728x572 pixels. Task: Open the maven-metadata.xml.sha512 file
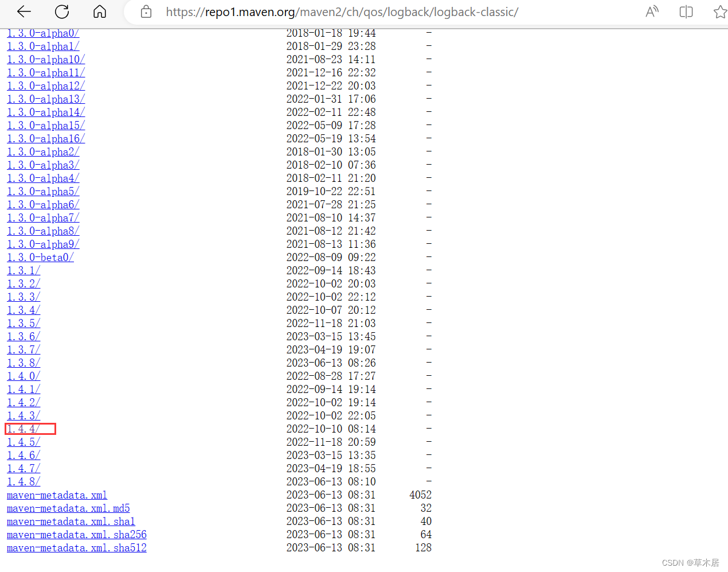click(76, 548)
